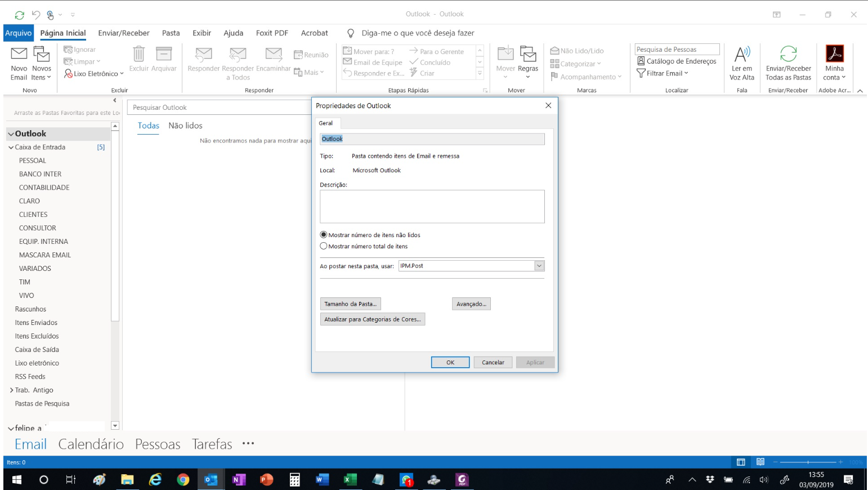The height and width of the screenshot is (490, 868).
Task: Click Atualizar para Categorias de Cores
Action: [x=373, y=319]
